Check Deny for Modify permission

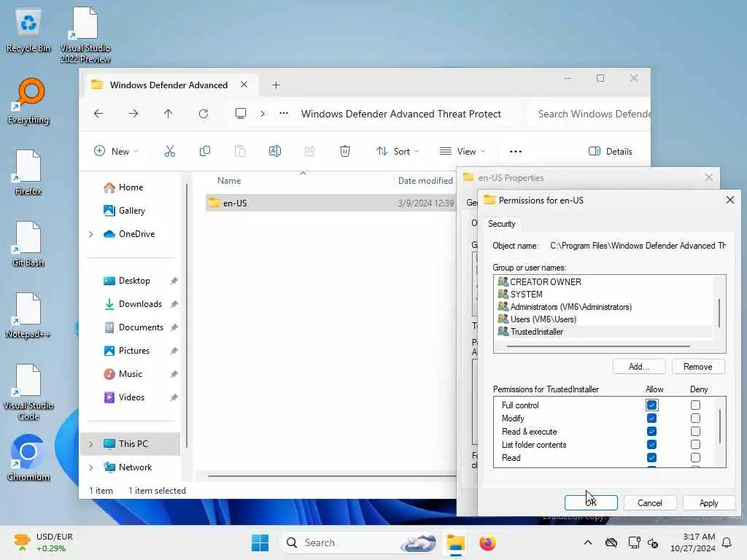click(x=695, y=418)
